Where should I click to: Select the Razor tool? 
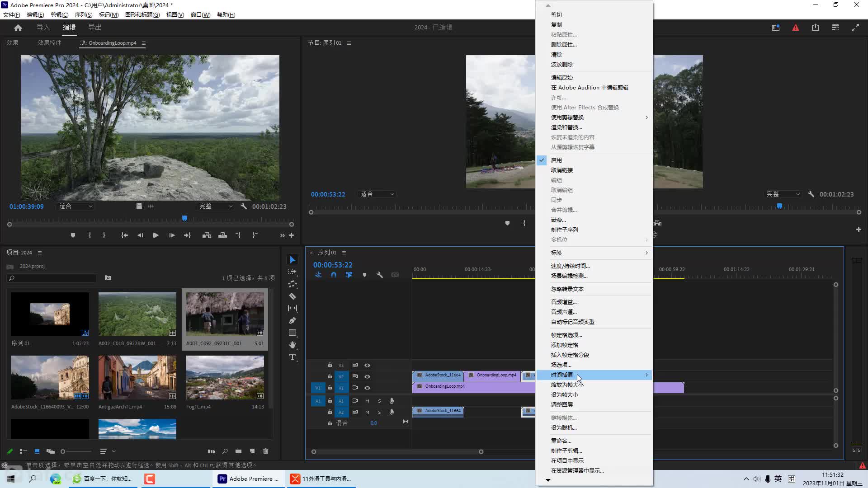tap(292, 296)
